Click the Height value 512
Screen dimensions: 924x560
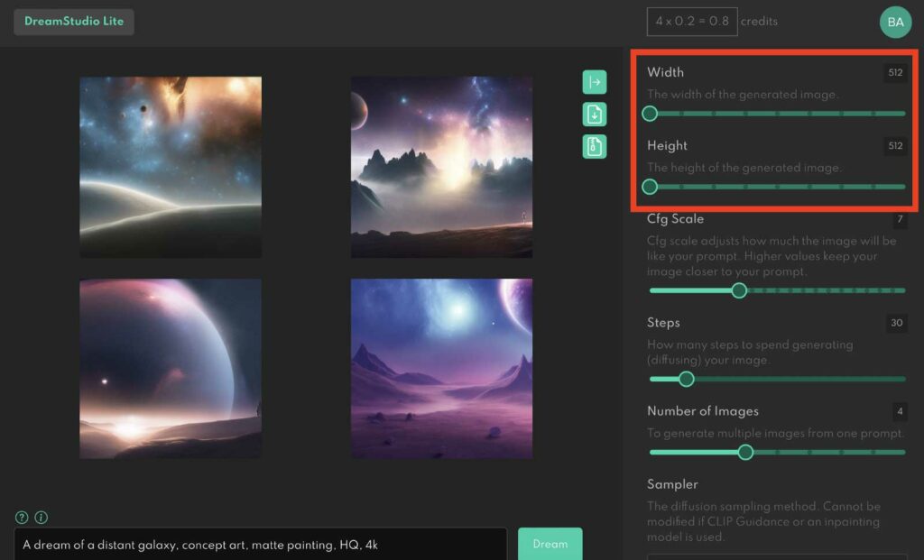pyautogui.click(x=895, y=145)
